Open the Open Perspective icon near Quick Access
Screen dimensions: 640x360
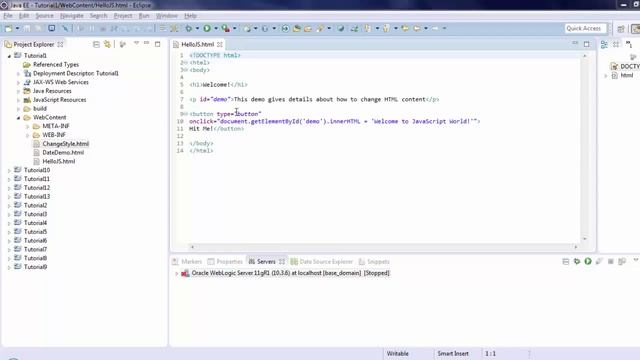tap(621, 29)
